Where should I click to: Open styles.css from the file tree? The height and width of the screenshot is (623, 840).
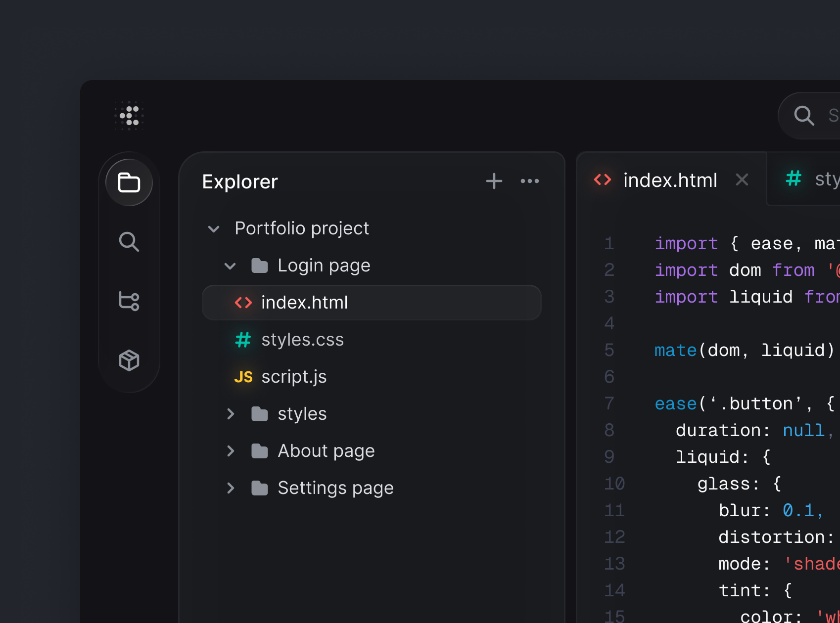pos(302,340)
